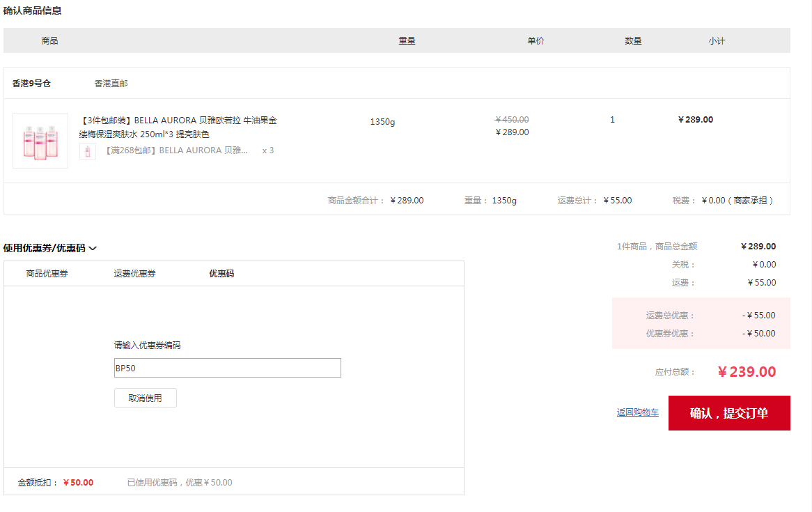Select the 优惠码 tab

tap(221, 274)
